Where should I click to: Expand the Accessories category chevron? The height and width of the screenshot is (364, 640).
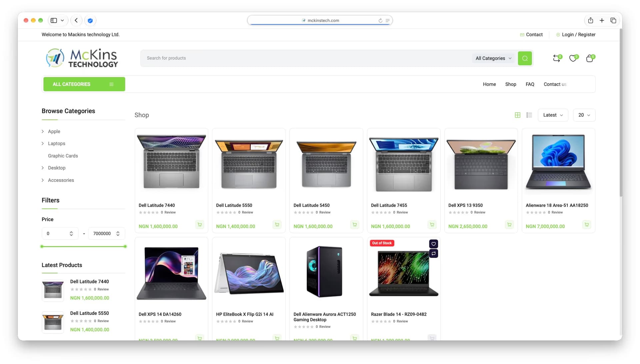point(43,180)
